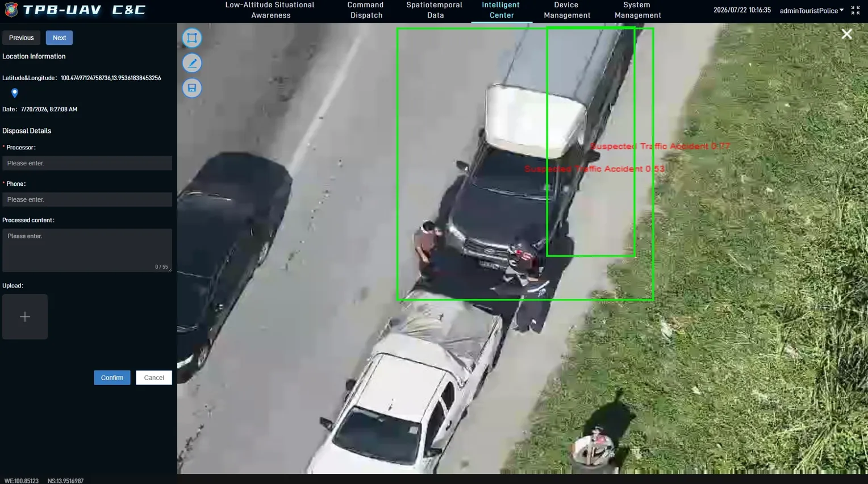Switch to Command Dispatch tab
This screenshot has width=868, height=484.
click(366, 10)
